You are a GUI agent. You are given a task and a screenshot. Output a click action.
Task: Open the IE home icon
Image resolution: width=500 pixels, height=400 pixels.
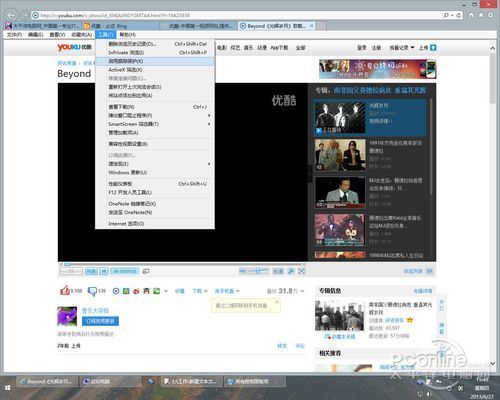[x=471, y=15]
